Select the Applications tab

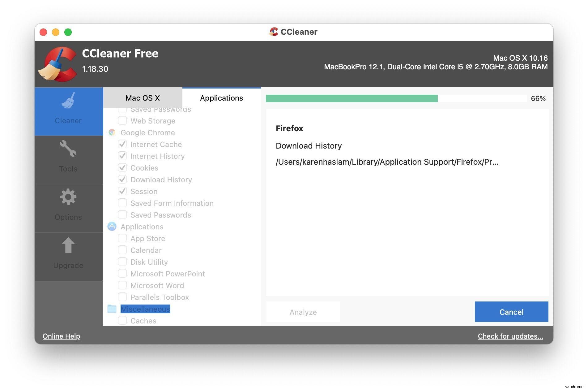[x=221, y=98]
